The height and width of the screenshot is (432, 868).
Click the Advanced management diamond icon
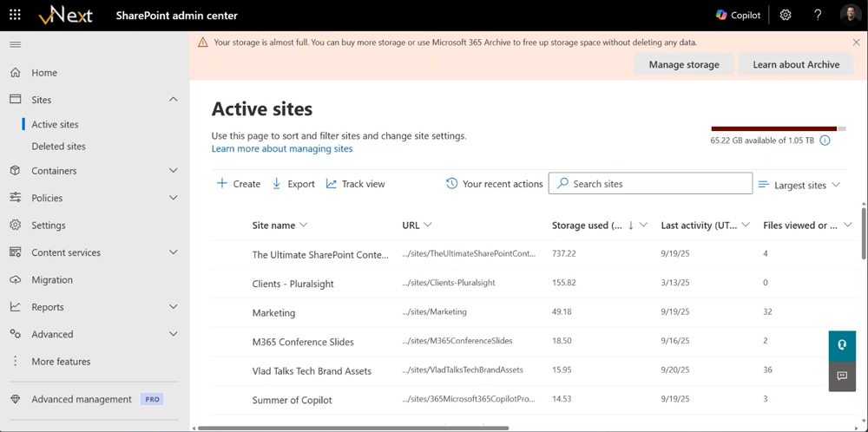(x=16, y=399)
